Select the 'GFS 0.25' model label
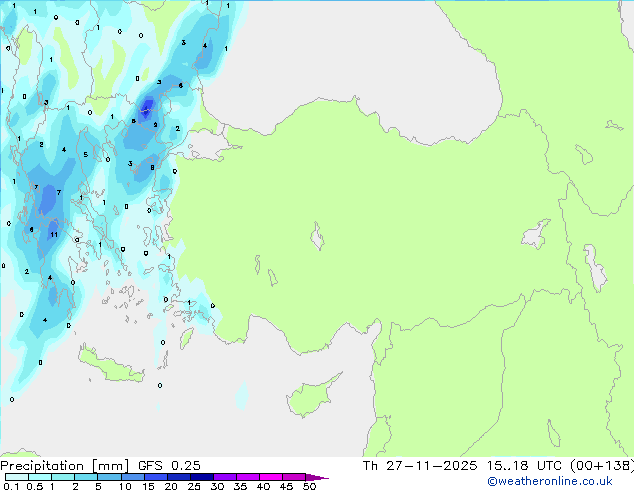This screenshot has width=634, height=490. [x=169, y=466]
